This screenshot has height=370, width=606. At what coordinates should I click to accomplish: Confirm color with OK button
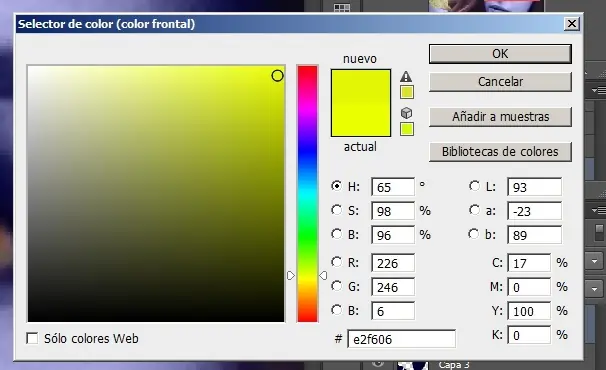500,54
